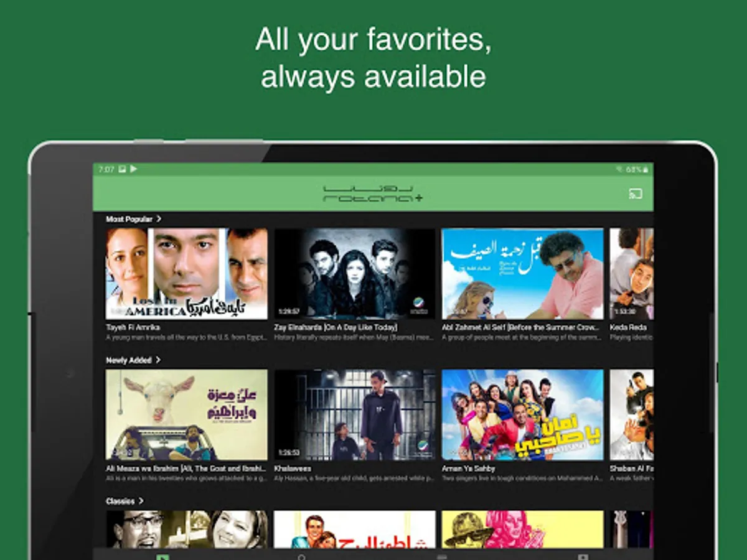Open the Zay Elnaharda movie thumbnail
747x560 pixels.
click(x=355, y=274)
